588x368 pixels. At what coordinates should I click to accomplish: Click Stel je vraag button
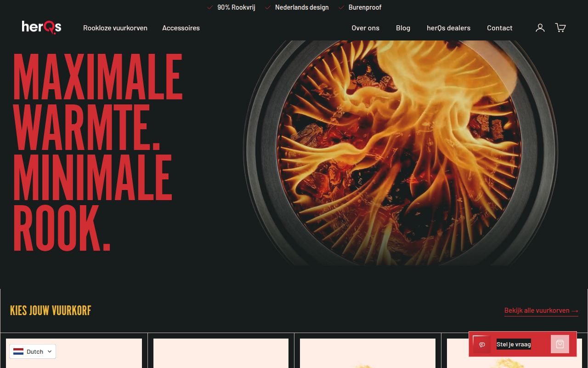point(514,344)
